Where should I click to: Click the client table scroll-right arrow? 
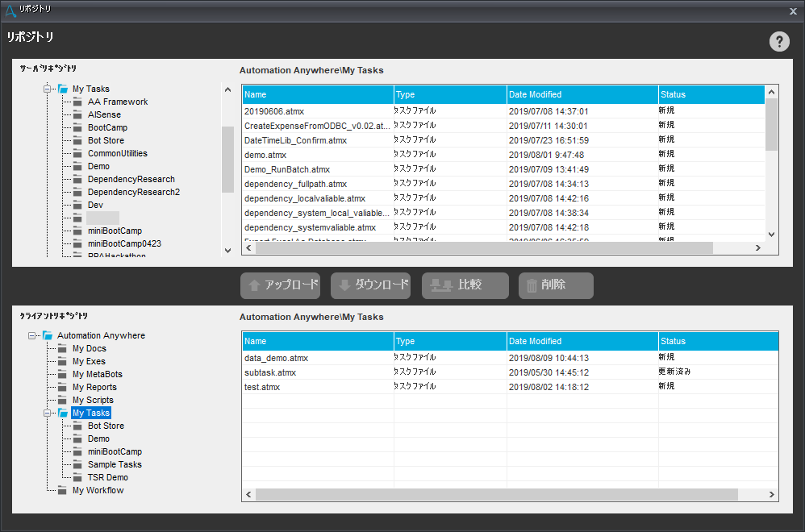tap(772, 495)
